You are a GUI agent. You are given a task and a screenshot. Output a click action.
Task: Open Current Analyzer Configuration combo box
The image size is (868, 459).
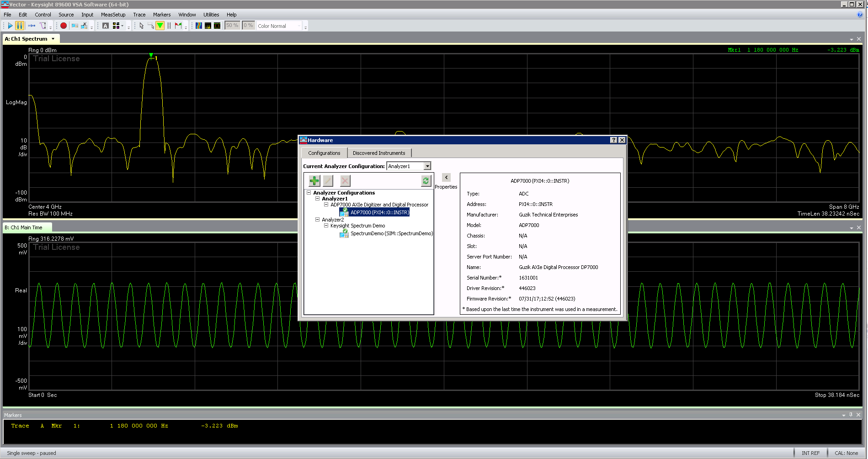(409, 166)
